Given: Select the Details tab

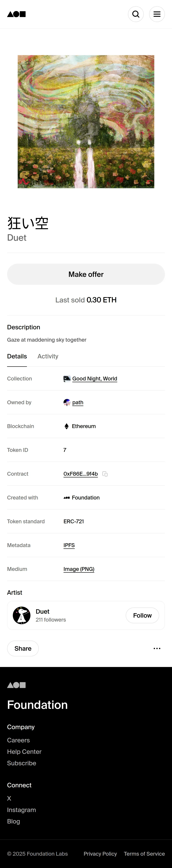Looking at the screenshot, I should [x=17, y=356].
